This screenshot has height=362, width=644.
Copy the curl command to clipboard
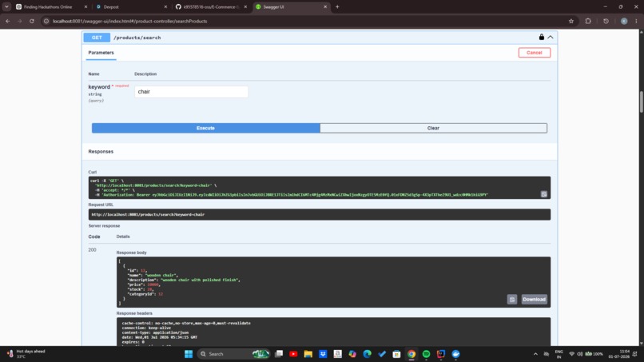pos(544,194)
